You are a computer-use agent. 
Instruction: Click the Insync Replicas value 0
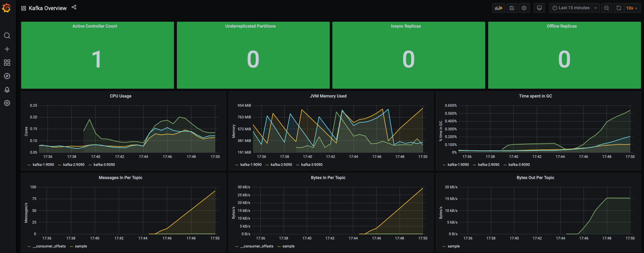408,59
